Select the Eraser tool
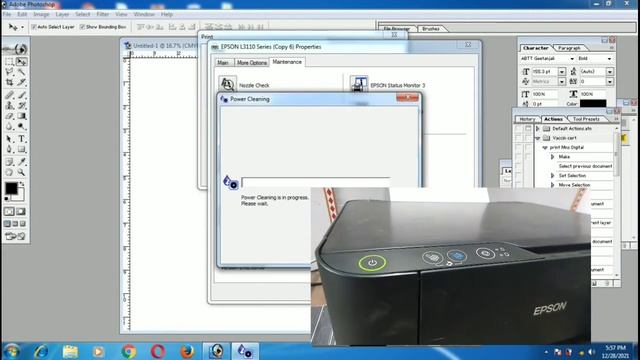640x360 pixels. (x=9, y=116)
